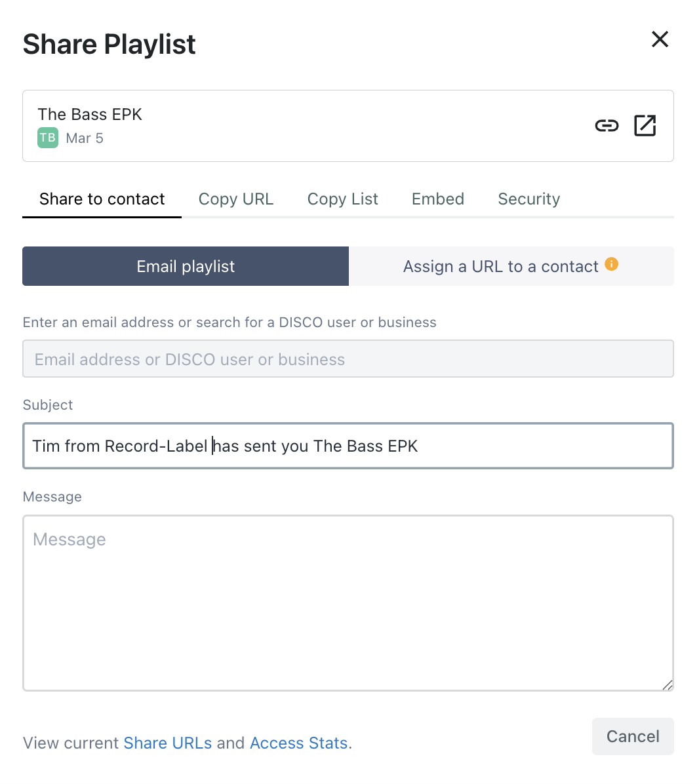
Task: Switch to the Copy URL tab
Action: (236, 199)
